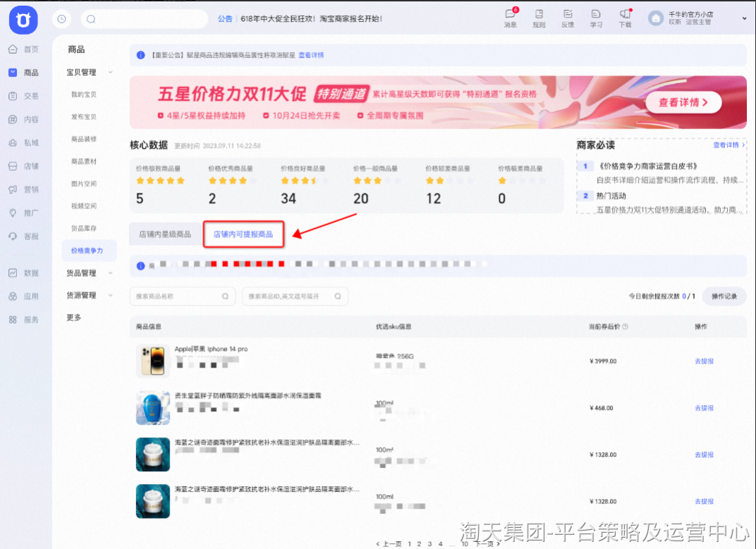Open 交易 in left sidebar
This screenshot has height=549, width=756.
24,96
